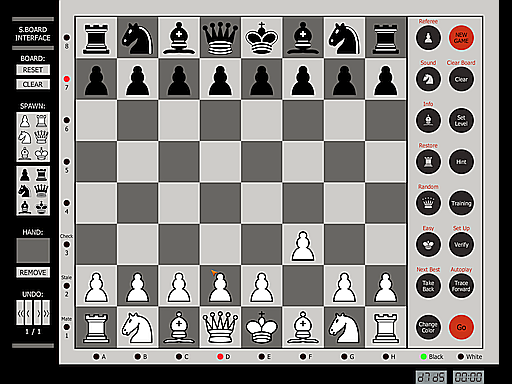Click the Set Level button
Image resolution: width=512 pixels, height=384 pixels.
[461, 121]
